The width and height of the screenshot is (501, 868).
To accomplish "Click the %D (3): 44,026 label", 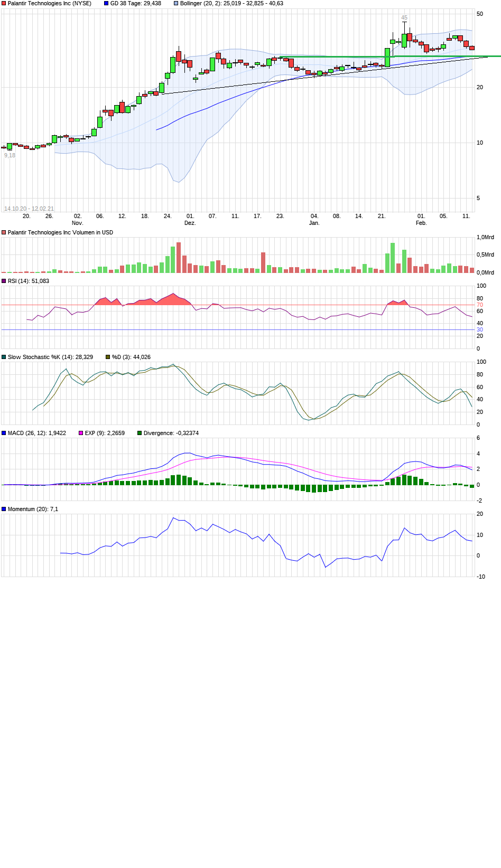I will [x=131, y=357].
